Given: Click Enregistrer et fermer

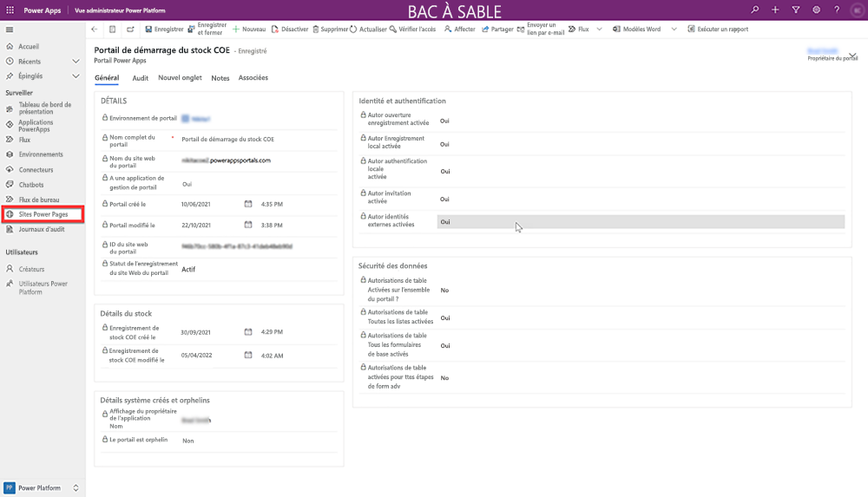Looking at the screenshot, I should coord(207,29).
